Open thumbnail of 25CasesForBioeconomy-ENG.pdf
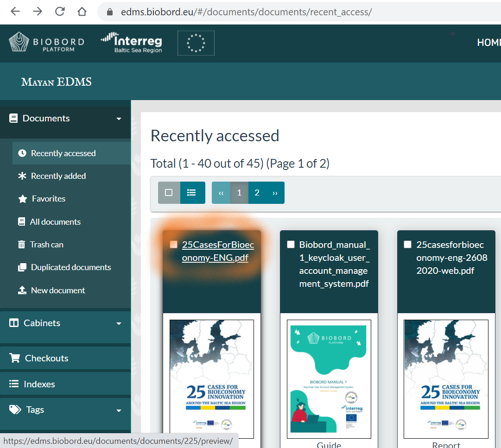 pyautogui.click(x=212, y=379)
